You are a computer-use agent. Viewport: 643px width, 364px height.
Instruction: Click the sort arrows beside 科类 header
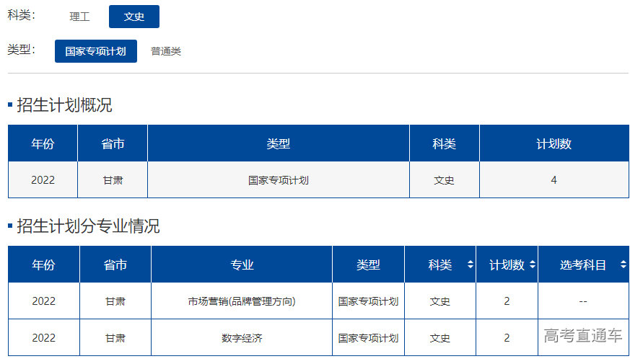click(x=471, y=265)
